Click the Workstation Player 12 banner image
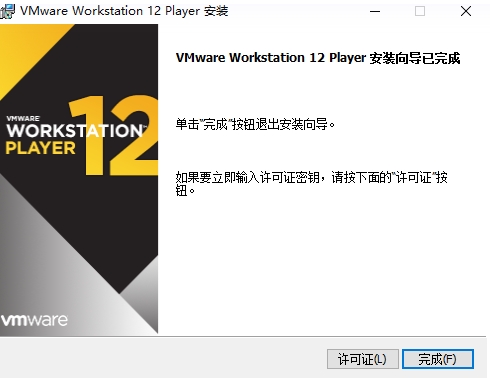This screenshot has width=490, height=378. tap(79, 179)
